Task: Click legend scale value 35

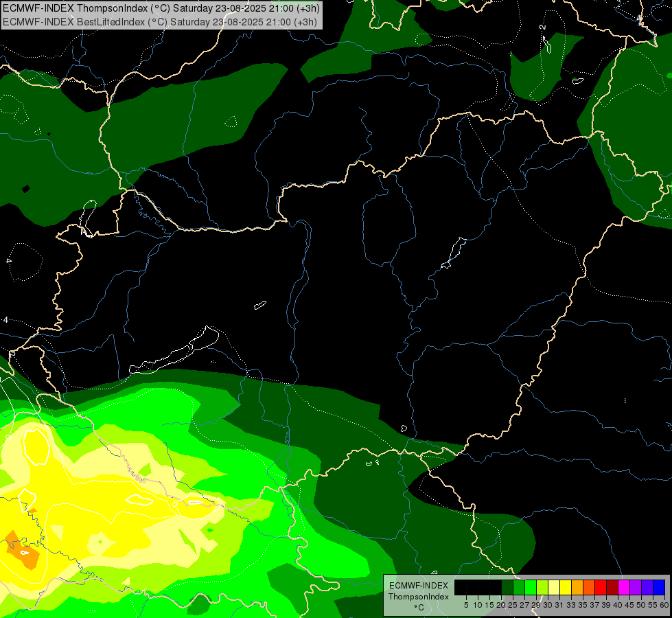Action: pyautogui.click(x=583, y=605)
